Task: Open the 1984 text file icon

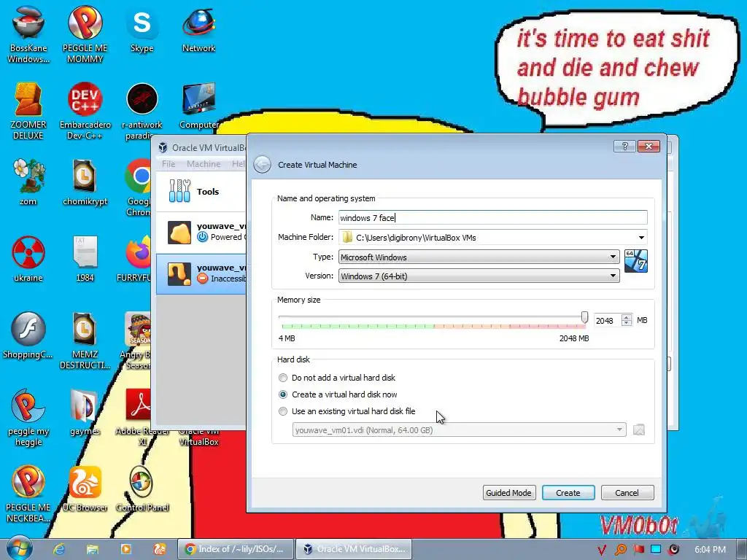Action: click(85, 259)
